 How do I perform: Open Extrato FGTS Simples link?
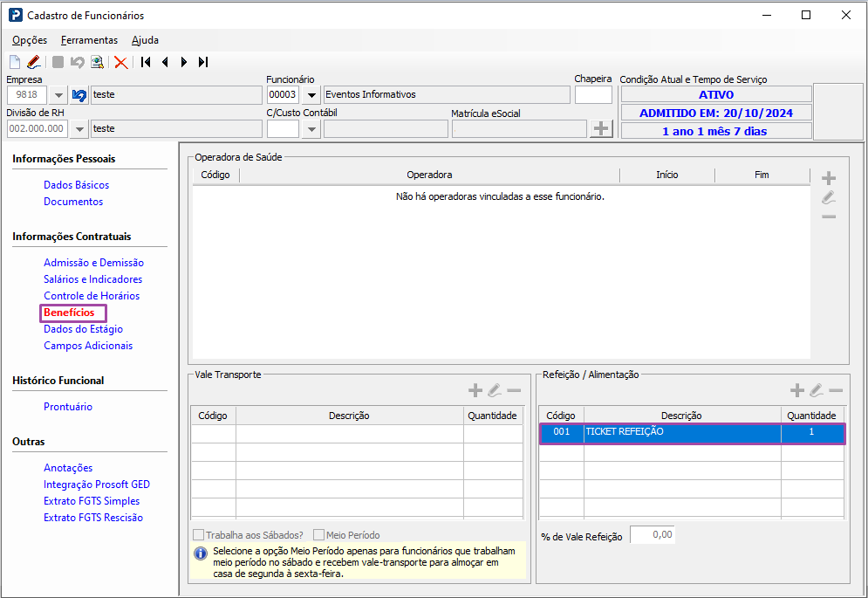pos(92,501)
